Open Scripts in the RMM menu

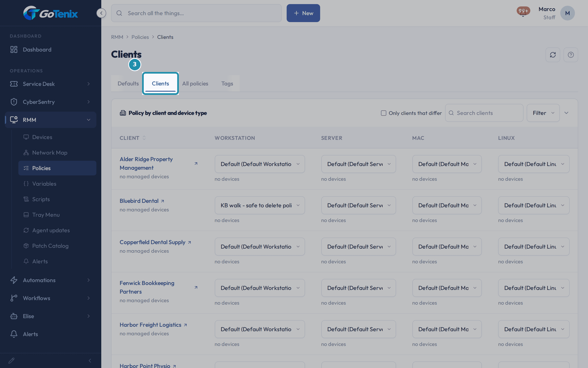tap(57, 199)
